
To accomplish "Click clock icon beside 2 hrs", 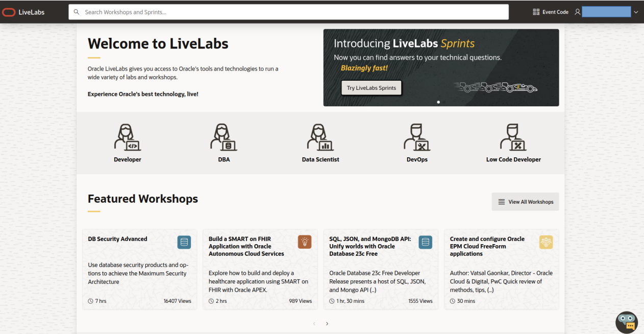I will coord(211,301).
